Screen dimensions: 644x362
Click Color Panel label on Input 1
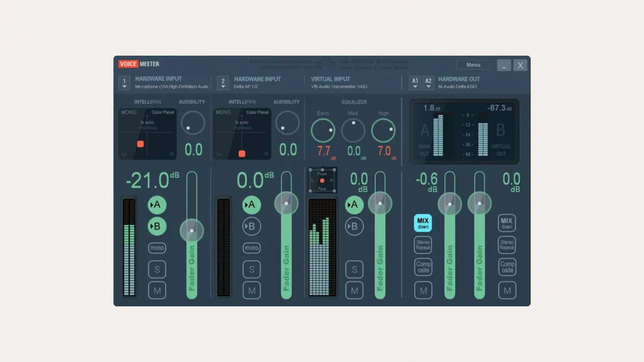(x=164, y=113)
